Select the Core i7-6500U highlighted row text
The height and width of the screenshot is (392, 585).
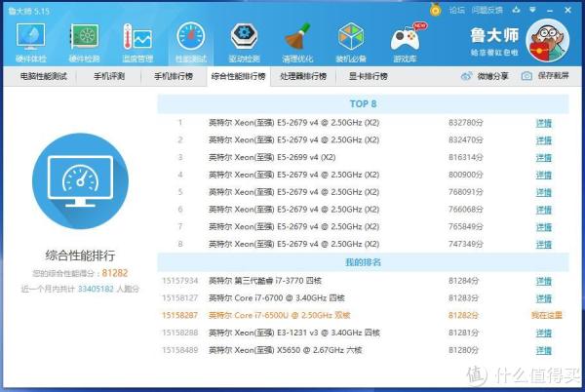pyautogui.click(x=280, y=316)
